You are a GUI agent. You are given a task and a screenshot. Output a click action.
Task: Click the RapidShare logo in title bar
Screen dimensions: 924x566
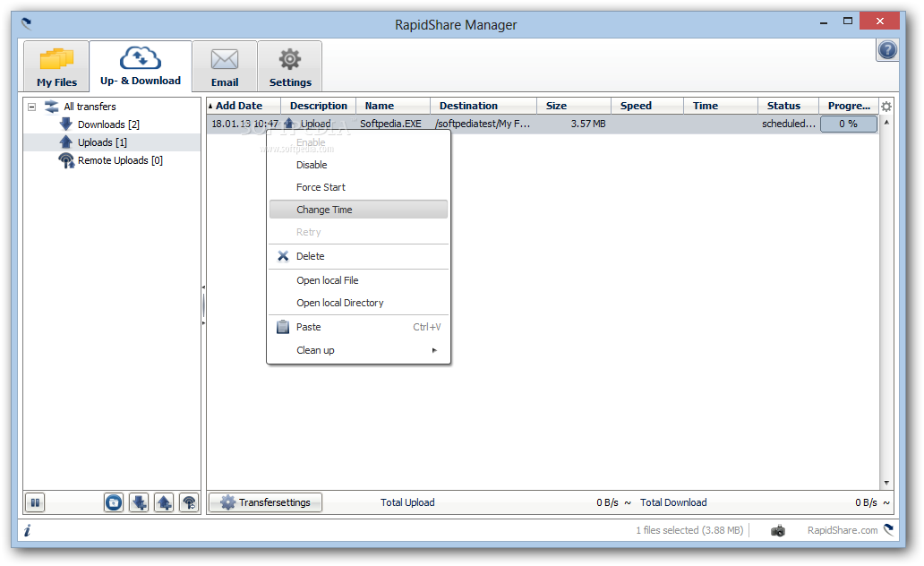coord(27,23)
